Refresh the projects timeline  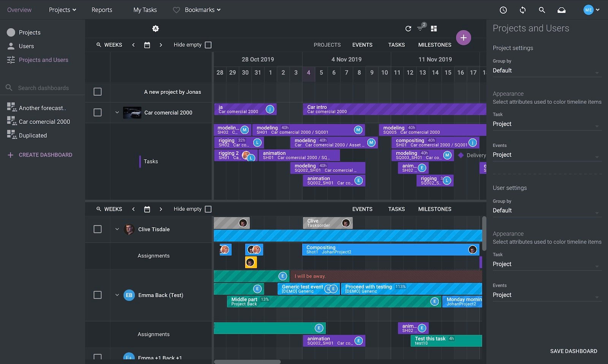408,28
